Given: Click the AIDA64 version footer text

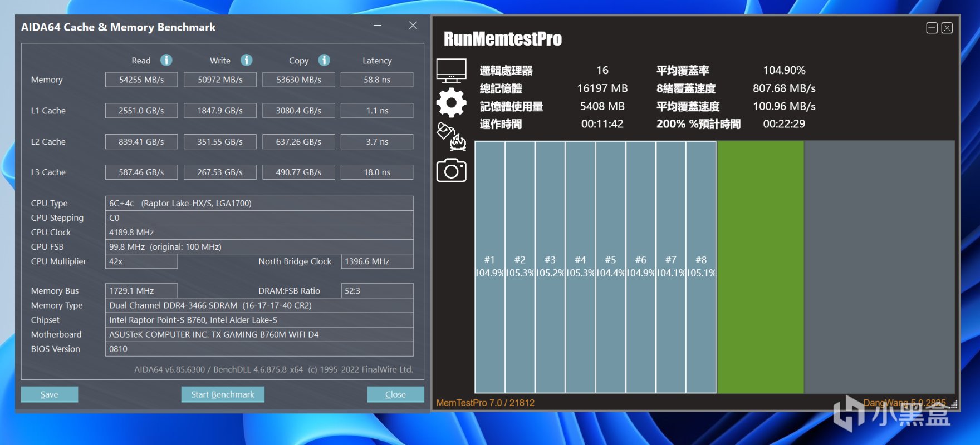Looking at the screenshot, I should tap(274, 369).
